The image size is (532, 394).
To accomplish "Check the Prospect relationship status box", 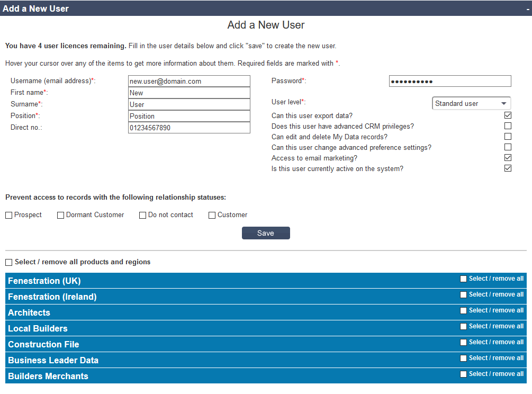I will click(x=8, y=214).
